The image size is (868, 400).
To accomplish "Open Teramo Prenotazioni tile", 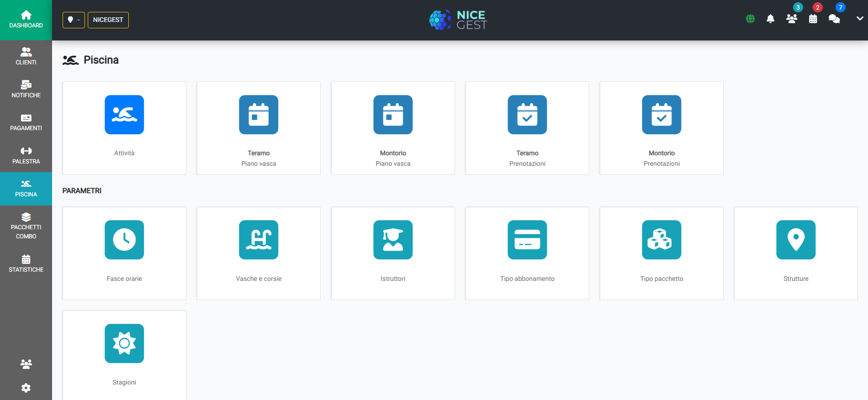I will coord(527,128).
